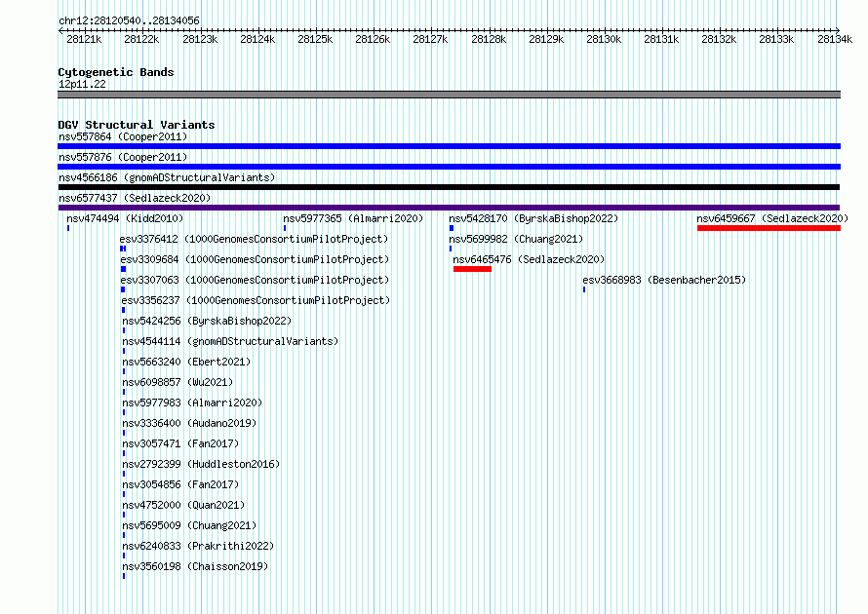Screen dimensions: 868x614
Task: Open the nsv4752000 (Quan2021) label
Action: (x=183, y=505)
